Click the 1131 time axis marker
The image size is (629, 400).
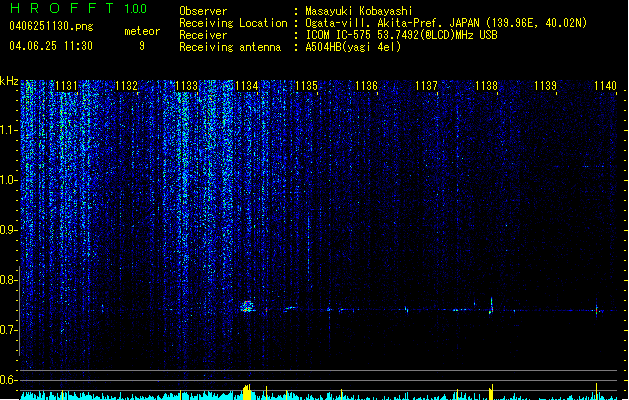point(66,86)
